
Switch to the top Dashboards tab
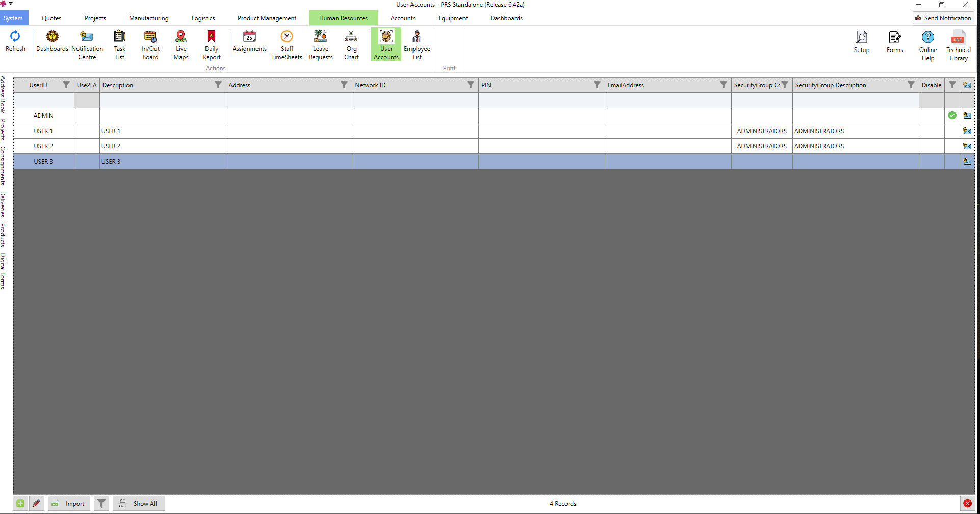pos(506,18)
